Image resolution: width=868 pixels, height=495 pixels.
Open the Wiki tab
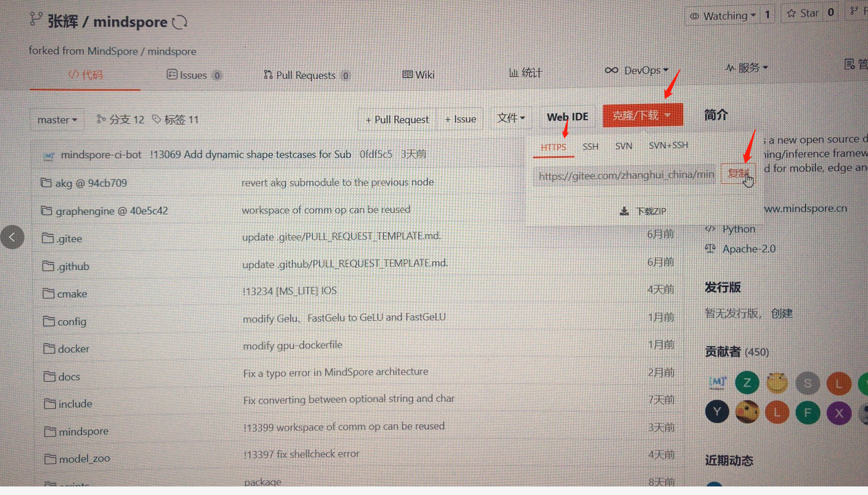pyautogui.click(x=418, y=75)
